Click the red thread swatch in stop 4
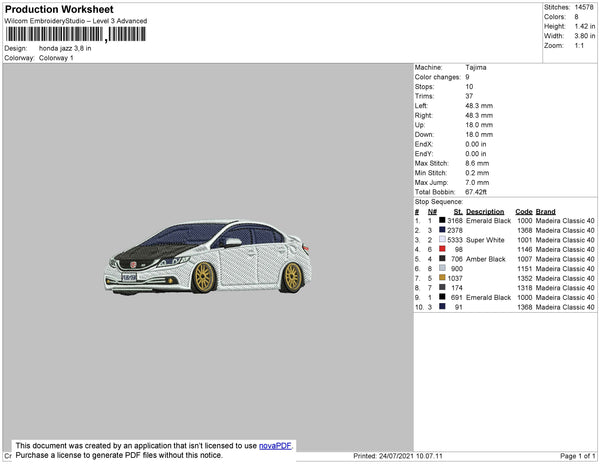This screenshot has height=464, width=600. pyautogui.click(x=441, y=249)
